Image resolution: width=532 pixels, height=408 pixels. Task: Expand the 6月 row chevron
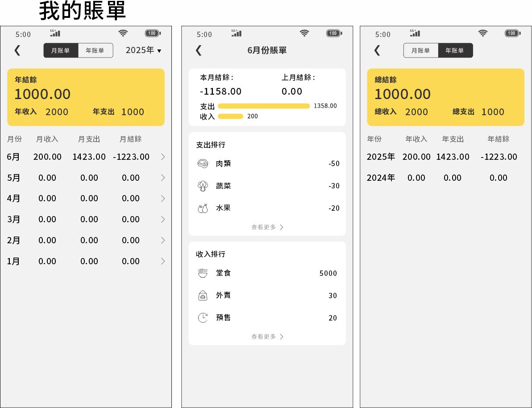coord(163,157)
